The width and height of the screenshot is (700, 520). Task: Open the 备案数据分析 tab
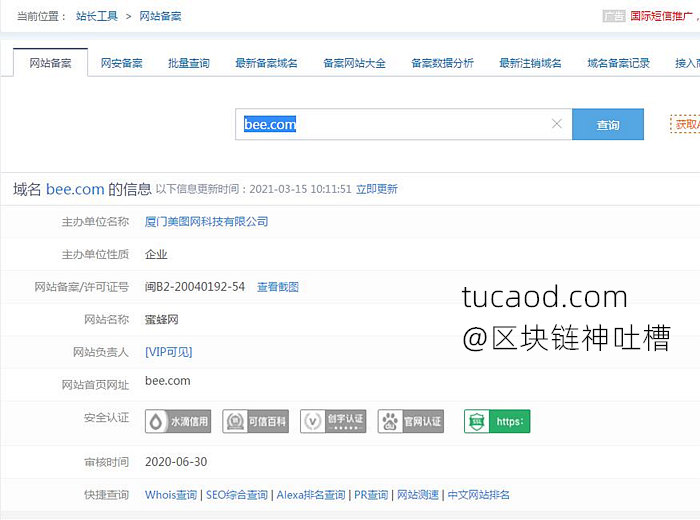point(442,63)
